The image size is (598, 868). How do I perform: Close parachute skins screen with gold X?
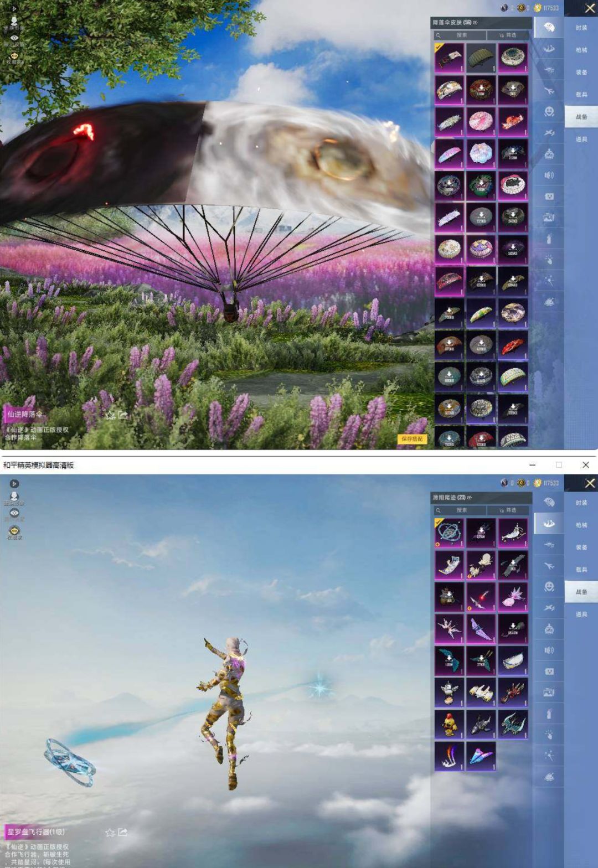(x=590, y=8)
